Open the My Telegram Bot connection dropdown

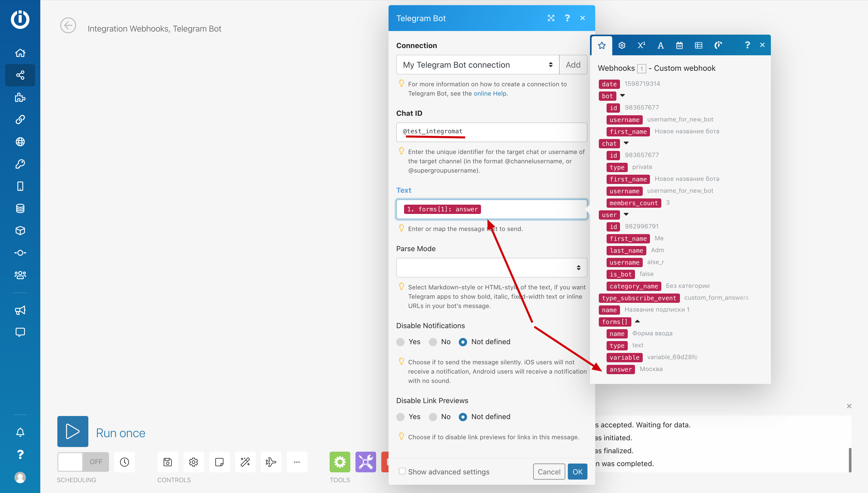[x=478, y=65]
